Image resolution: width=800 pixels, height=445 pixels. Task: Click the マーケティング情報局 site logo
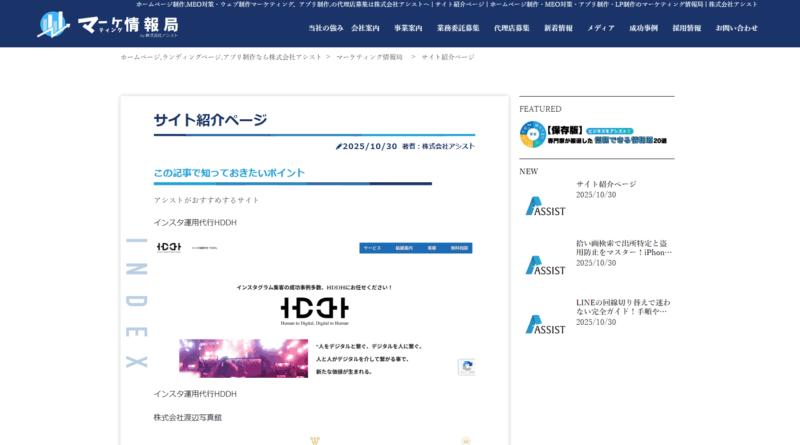click(107, 25)
